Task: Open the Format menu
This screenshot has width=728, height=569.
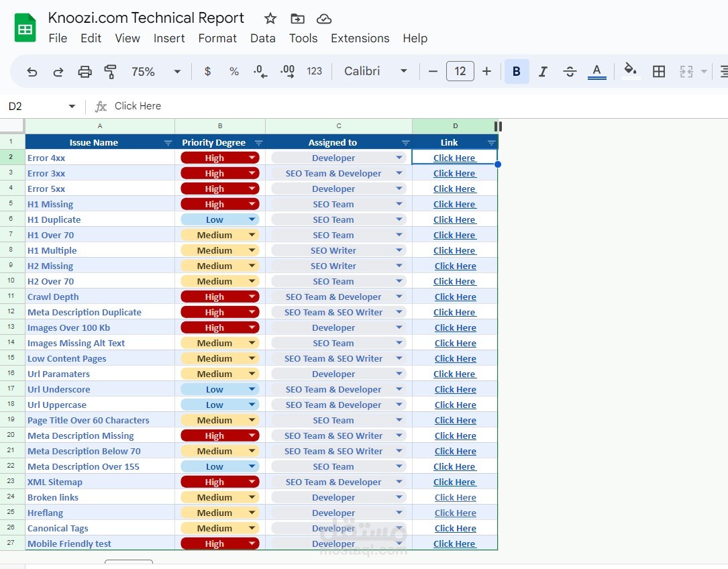Action: (217, 38)
